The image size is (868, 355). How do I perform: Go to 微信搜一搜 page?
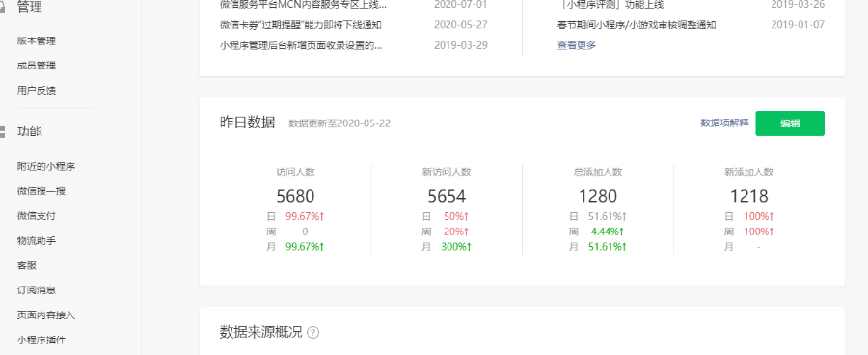pyautogui.click(x=41, y=191)
